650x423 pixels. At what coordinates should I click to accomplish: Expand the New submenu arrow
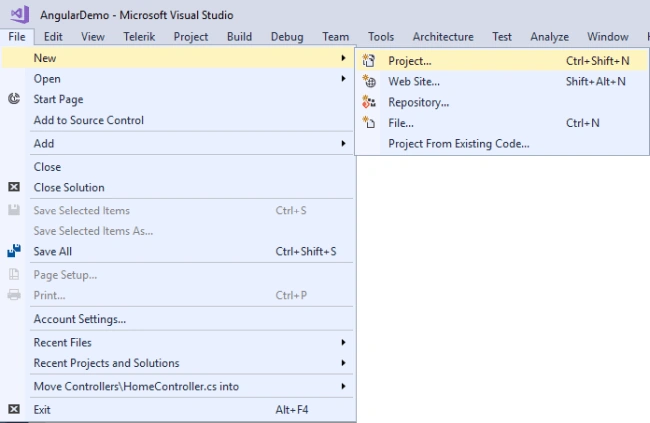click(x=343, y=58)
